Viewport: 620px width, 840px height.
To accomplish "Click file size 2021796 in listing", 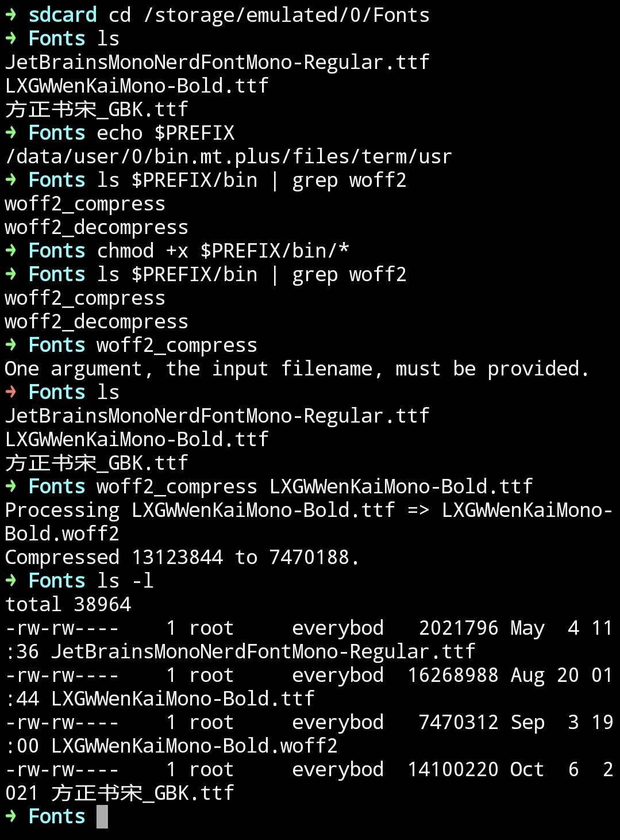I will pos(459,628).
